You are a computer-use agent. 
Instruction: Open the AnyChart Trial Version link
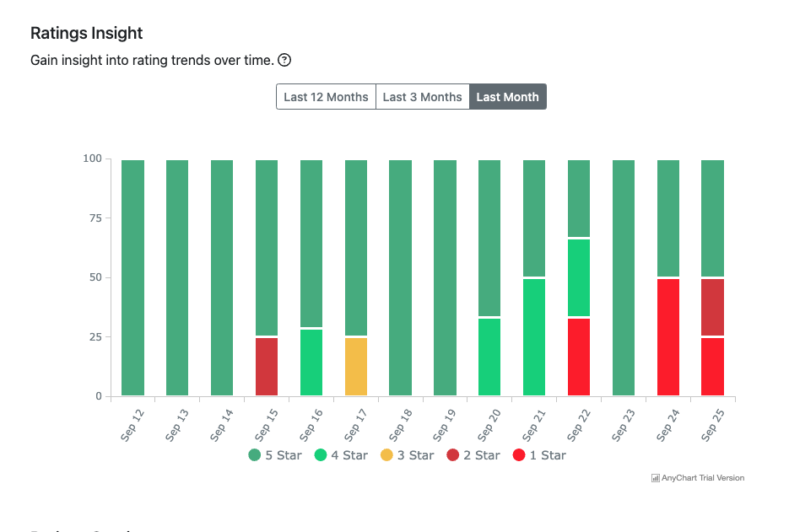point(702,478)
